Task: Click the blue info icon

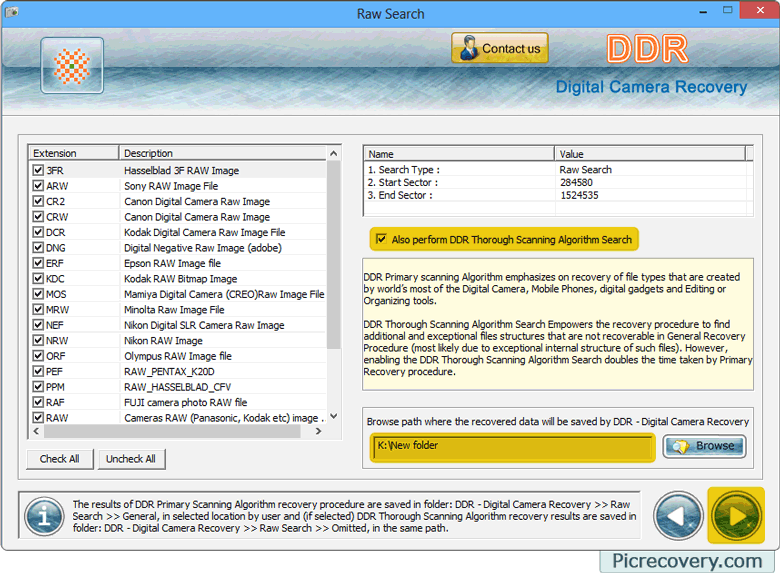Action: click(x=44, y=517)
